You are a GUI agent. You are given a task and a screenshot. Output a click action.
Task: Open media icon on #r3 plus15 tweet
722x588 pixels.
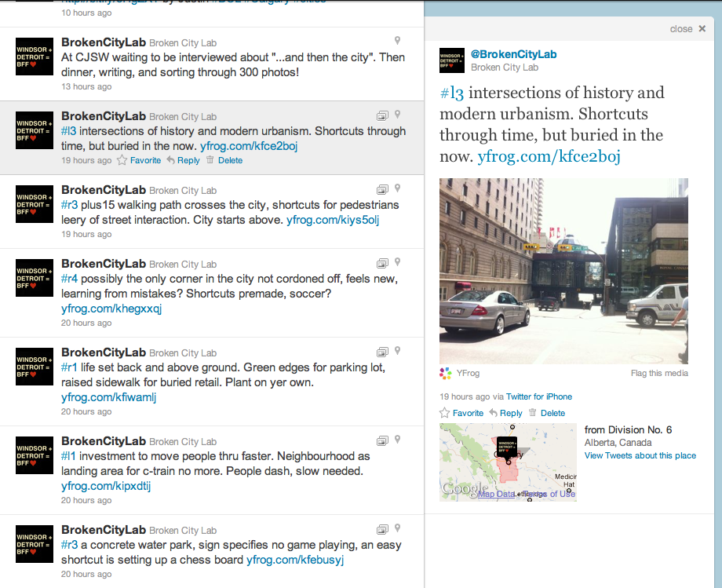tap(382, 189)
